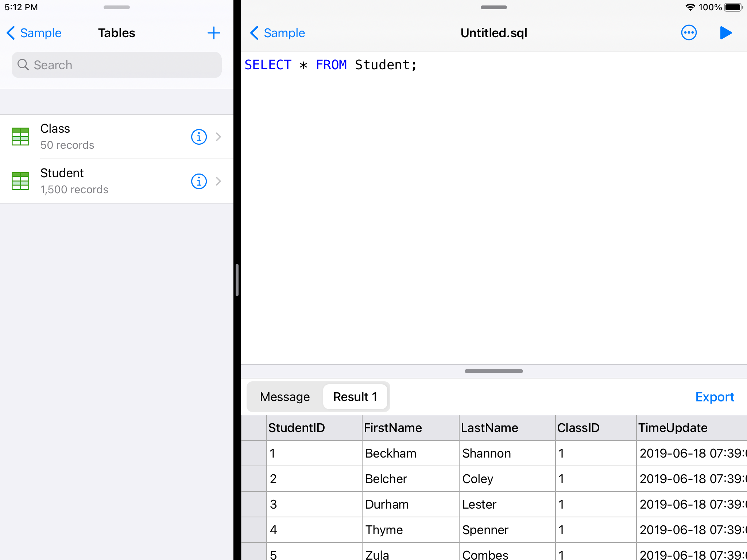Screen dimensions: 747x560
Task: Run the SQL query
Action: [x=726, y=33]
